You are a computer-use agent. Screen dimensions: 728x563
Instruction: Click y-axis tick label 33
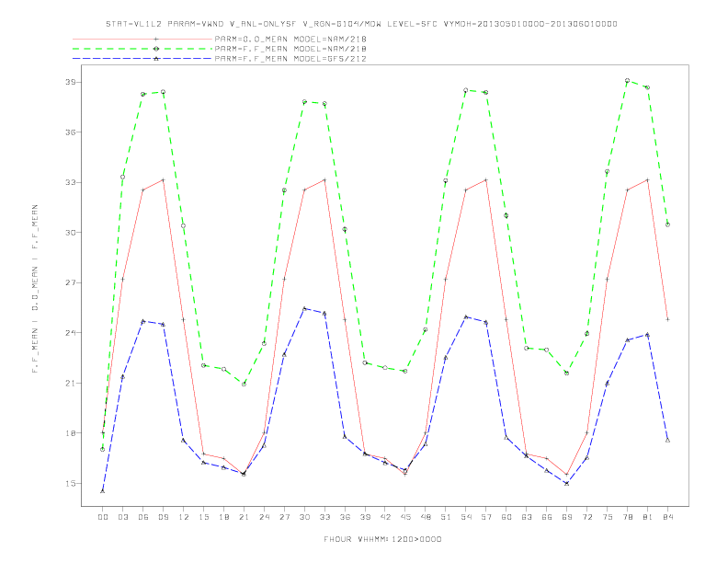click(70, 182)
